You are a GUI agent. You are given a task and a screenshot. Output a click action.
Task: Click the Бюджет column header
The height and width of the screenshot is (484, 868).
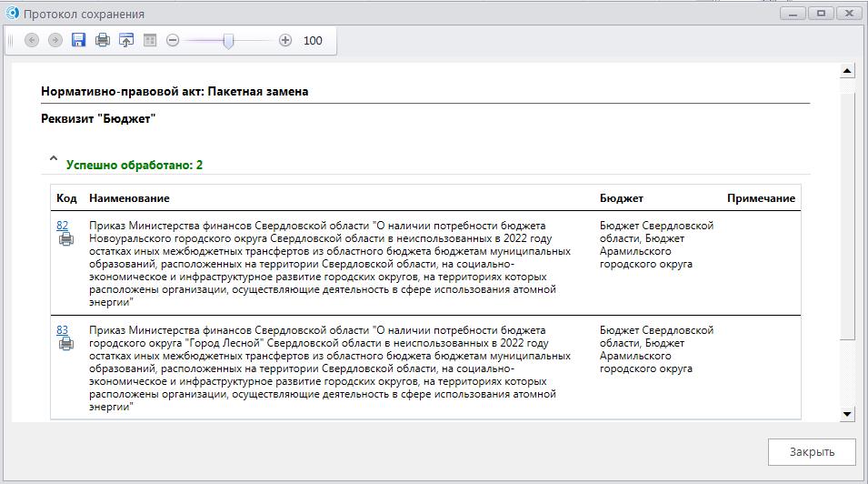621,198
